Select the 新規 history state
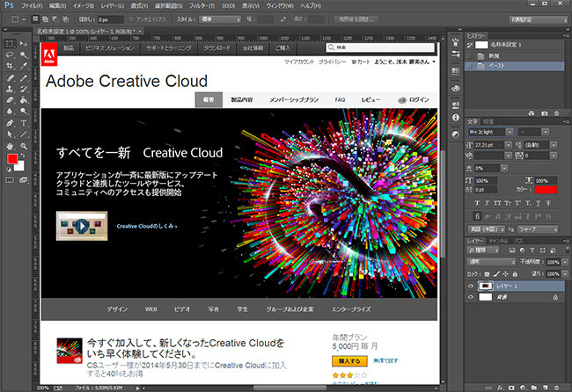 pos(515,55)
